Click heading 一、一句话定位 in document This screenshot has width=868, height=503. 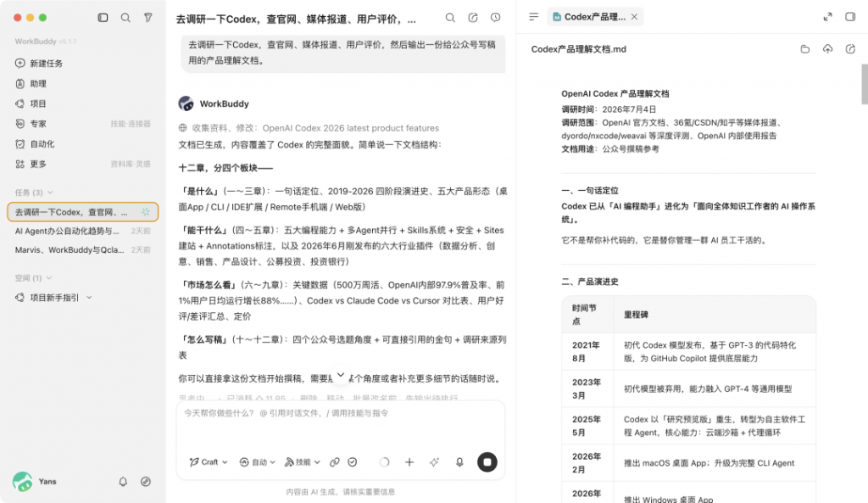(590, 191)
